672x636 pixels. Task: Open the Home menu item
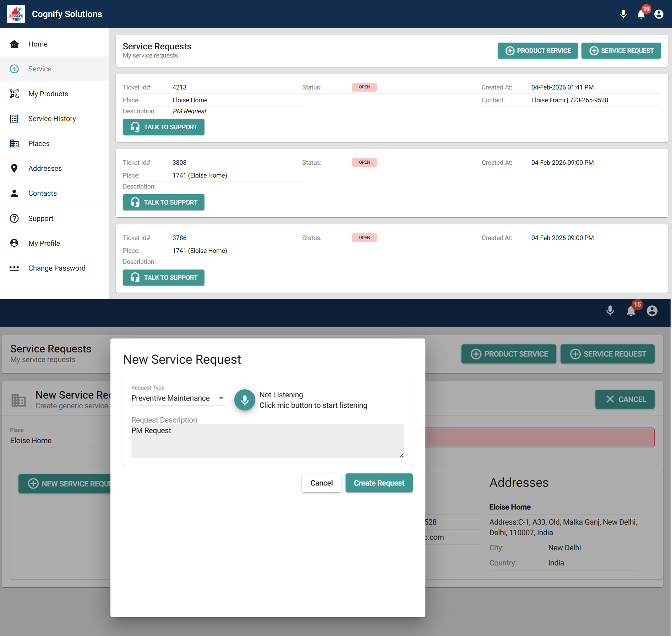pos(38,44)
